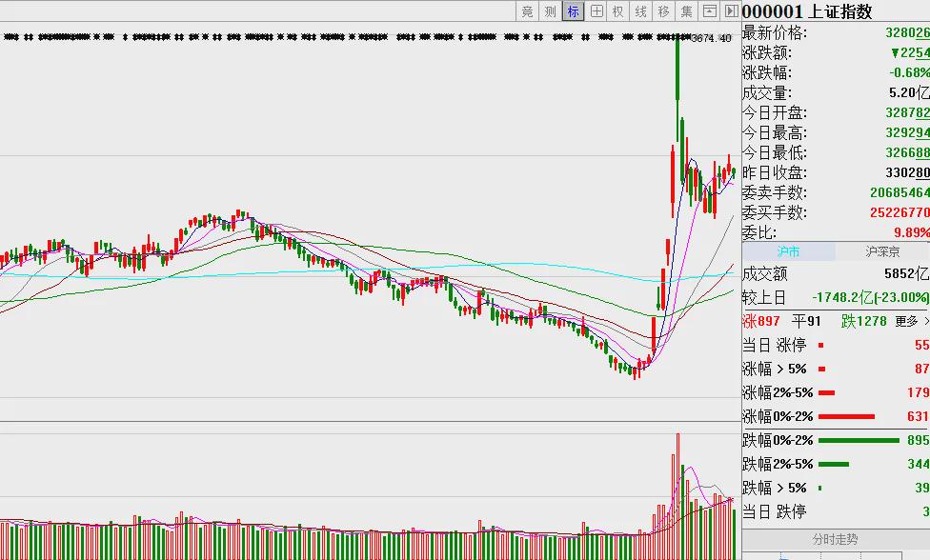Click the 000001 上证指数 title

(x=807, y=11)
